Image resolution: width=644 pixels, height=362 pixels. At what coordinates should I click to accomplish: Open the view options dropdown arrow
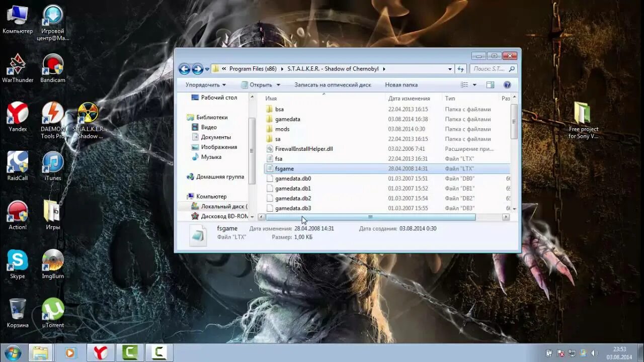[x=474, y=85]
